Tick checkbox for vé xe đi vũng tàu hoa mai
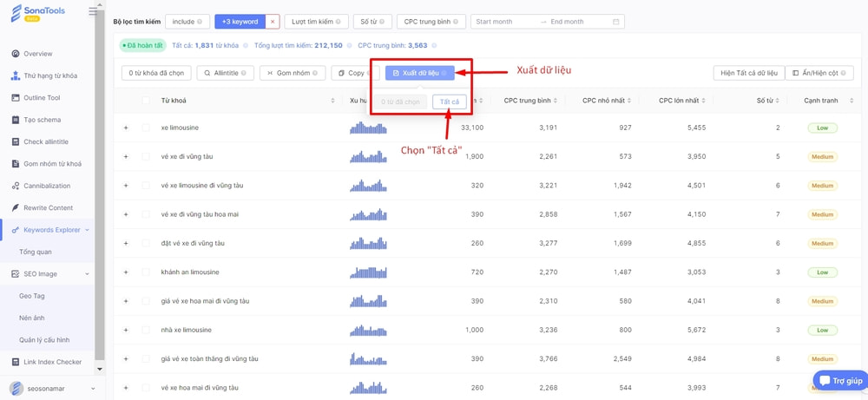 146,214
